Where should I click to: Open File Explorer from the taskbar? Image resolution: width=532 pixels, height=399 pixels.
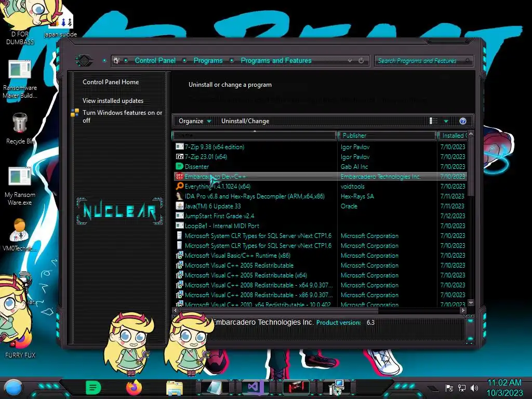[175, 388]
